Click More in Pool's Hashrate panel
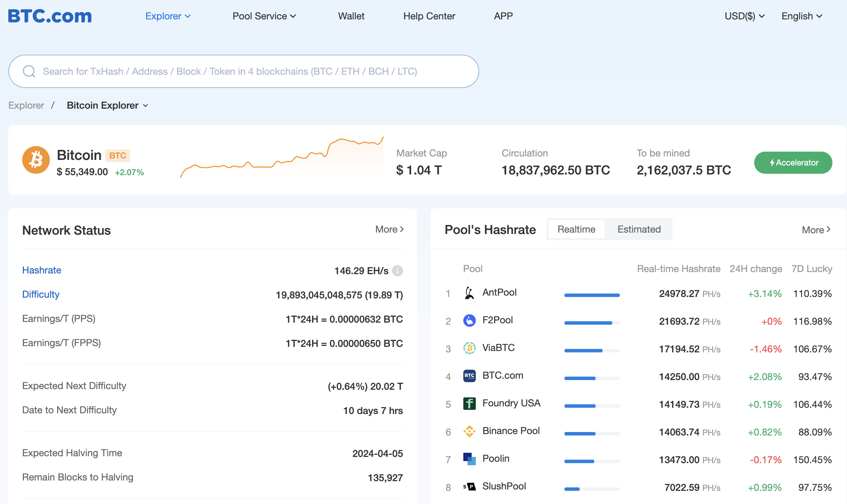Viewport: 847px width, 504px height. 816,230
